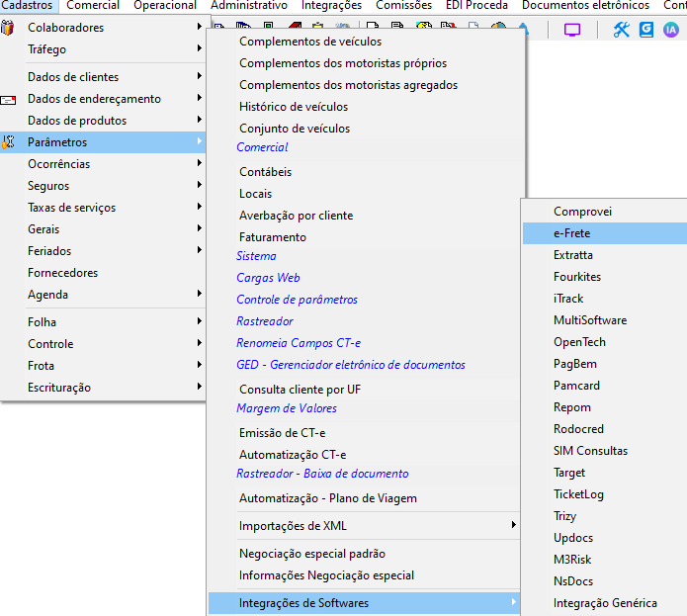
Task: Open the Comercial menu in menu bar
Action: pos(93,5)
